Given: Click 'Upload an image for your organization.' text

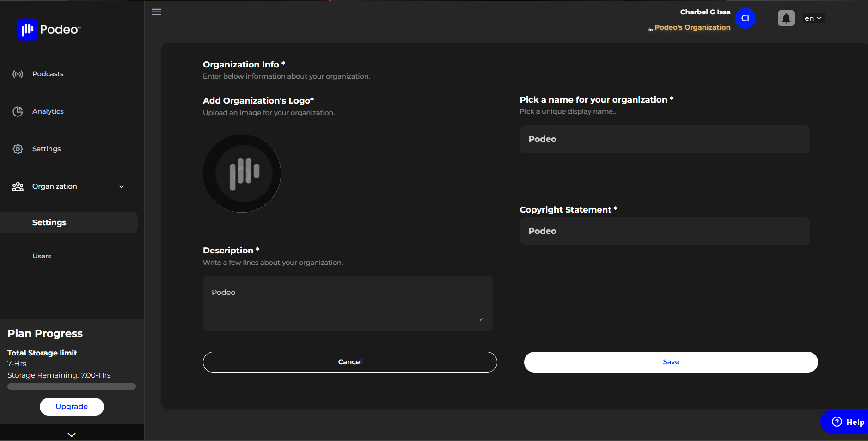Looking at the screenshot, I should [269, 113].
